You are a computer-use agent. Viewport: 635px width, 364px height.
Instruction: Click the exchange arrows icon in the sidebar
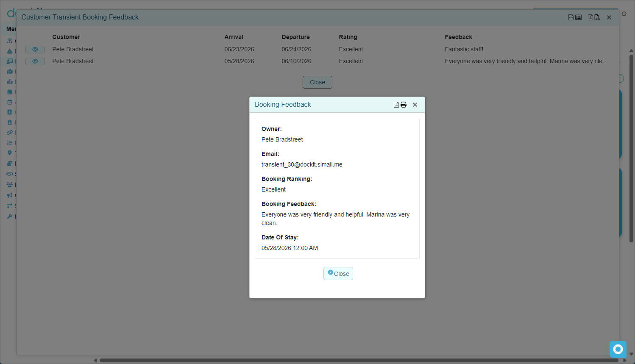pos(10,206)
